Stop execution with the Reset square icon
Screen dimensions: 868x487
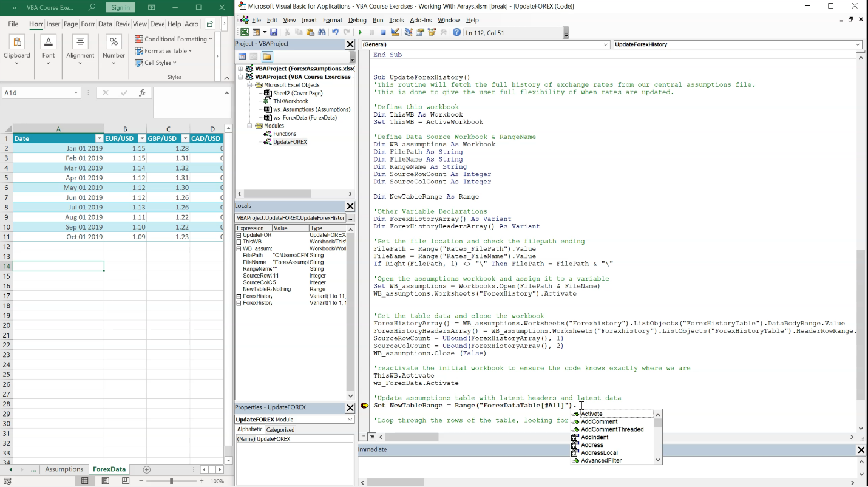click(x=383, y=32)
